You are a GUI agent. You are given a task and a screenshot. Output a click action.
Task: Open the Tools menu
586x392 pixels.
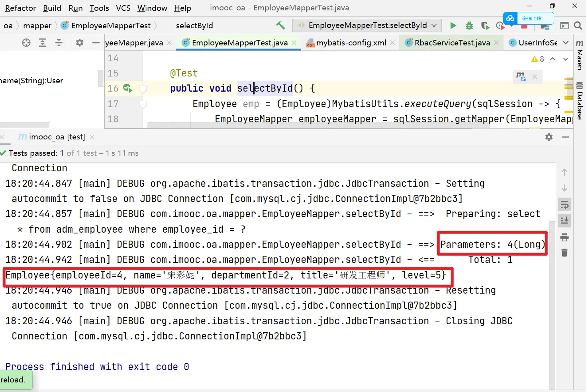click(99, 8)
